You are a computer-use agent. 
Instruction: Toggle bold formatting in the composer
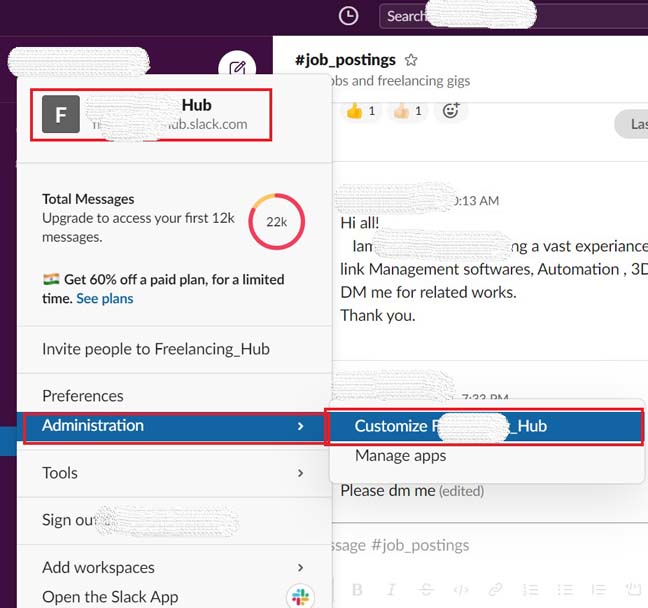tap(357, 589)
